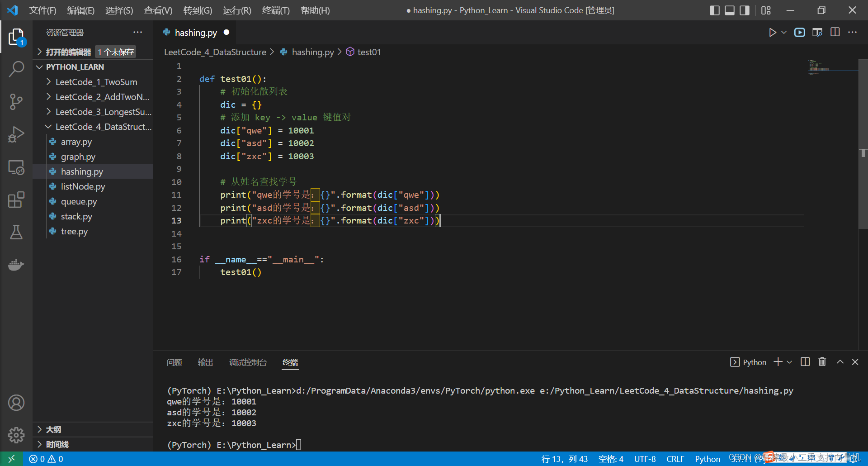Open 查看(V) menu
868x466 pixels.
[x=158, y=10]
